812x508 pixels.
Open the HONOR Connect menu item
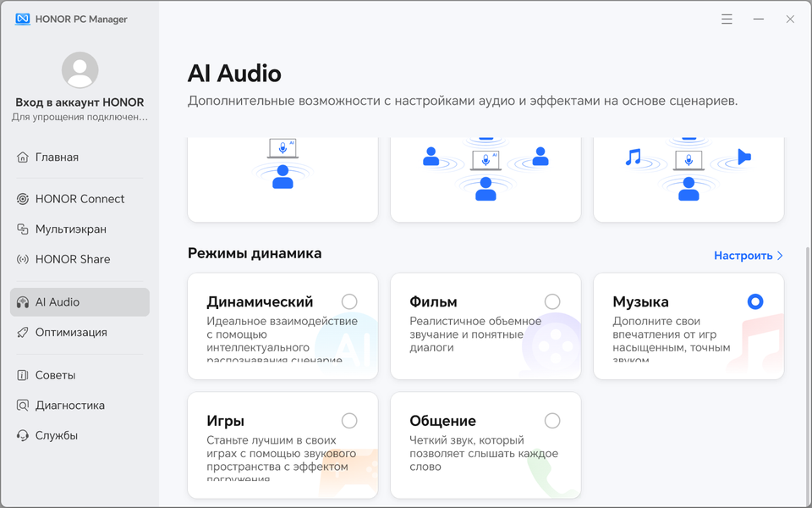coord(80,199)
